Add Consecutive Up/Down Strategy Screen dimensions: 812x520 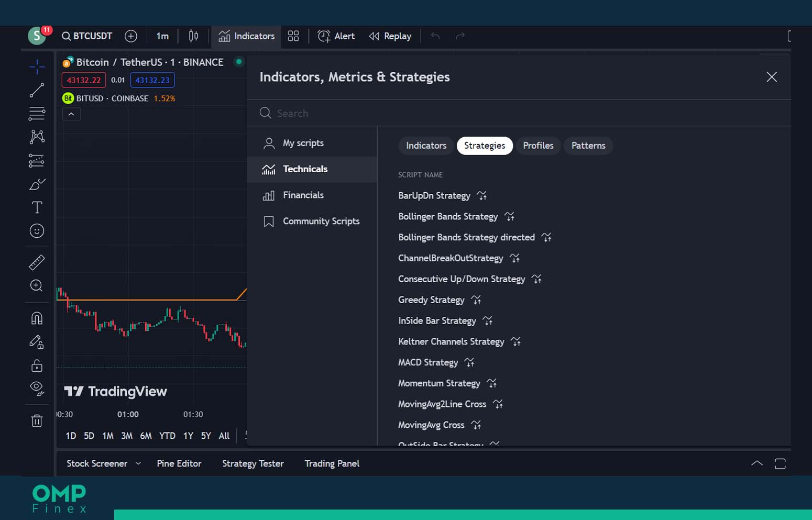[x=462, y=279]
